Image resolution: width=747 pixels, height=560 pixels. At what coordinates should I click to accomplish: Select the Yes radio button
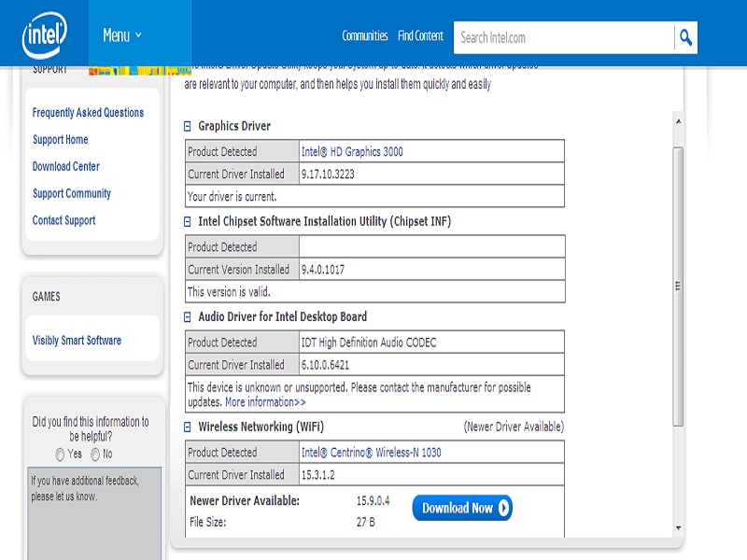61,455
